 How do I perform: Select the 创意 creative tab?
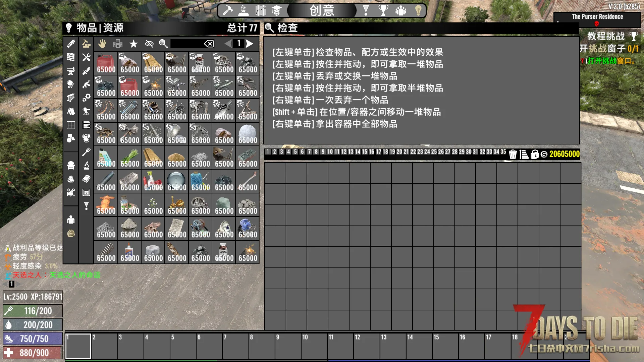322,10
